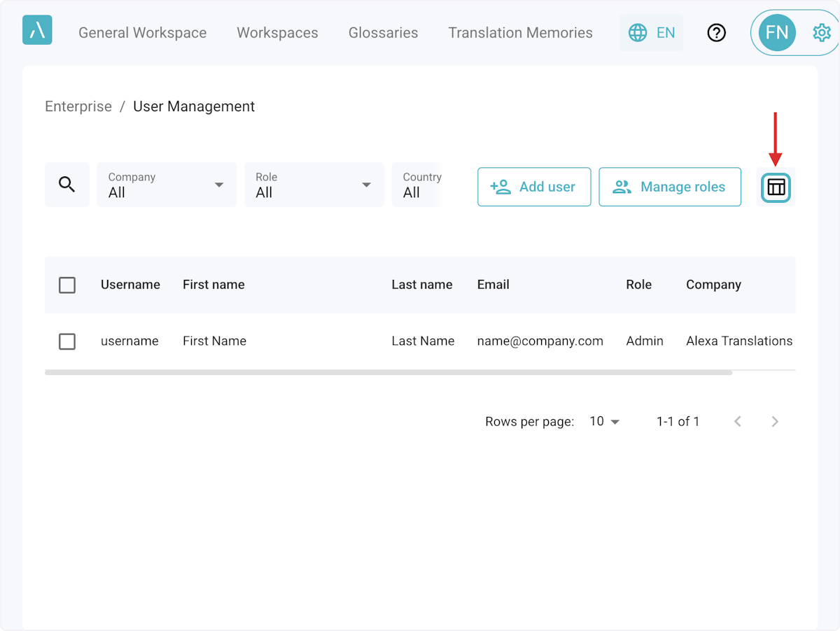This screenshot has height=631, width=840.
Task: Toggle the select-all header checkbox
Action: click(67, 285)
